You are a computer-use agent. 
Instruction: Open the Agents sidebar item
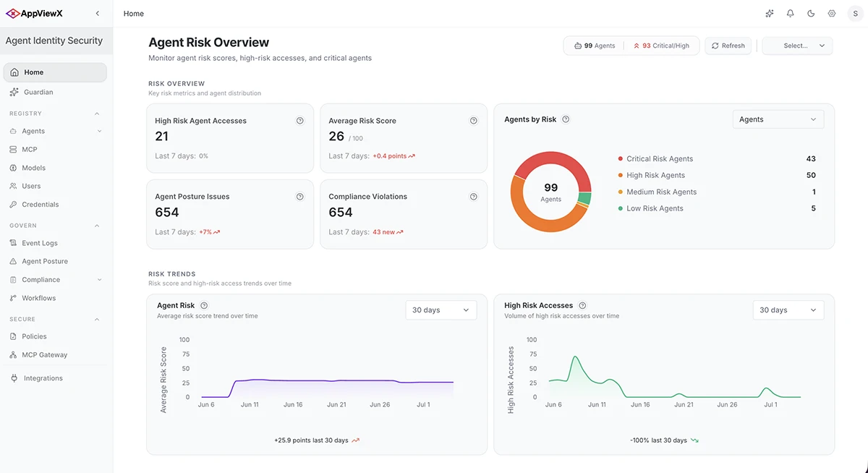click(x=55, y=131)
